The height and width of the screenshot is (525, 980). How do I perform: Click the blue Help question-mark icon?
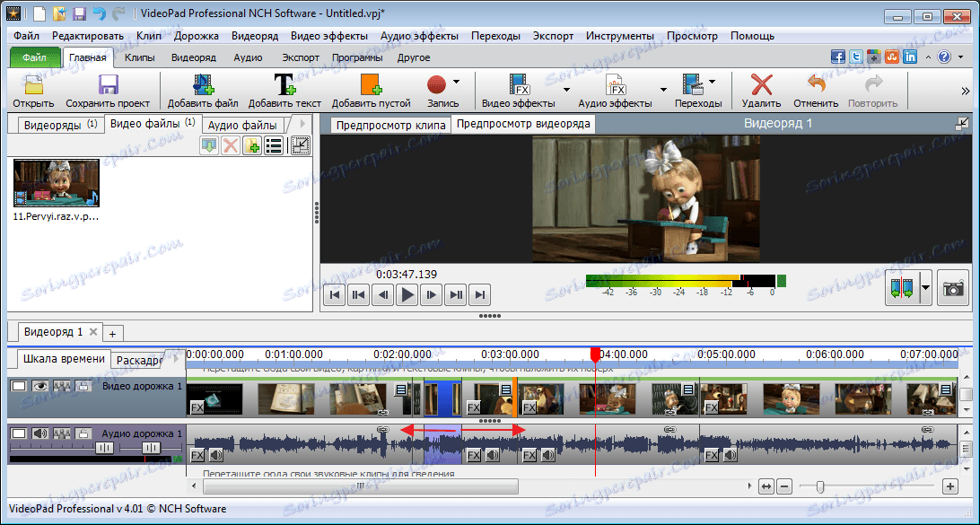[x=944, y=57]
